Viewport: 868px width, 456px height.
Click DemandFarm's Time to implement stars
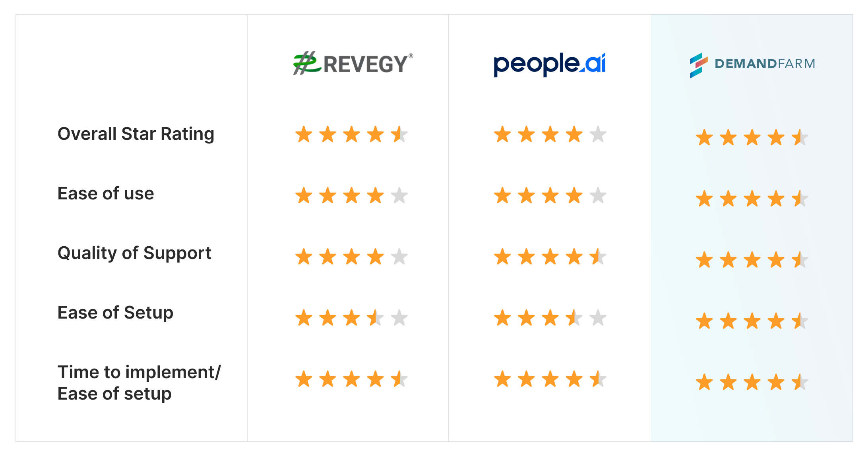(752, 383)
